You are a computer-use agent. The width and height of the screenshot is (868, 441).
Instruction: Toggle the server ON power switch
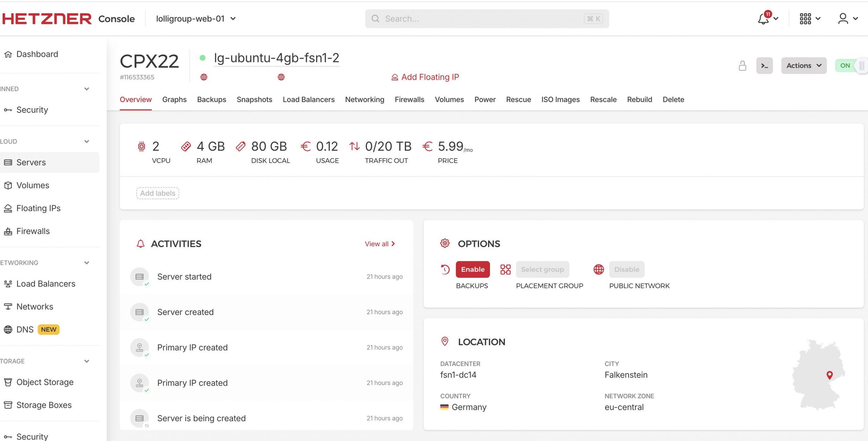pyautogui.click(x=851, y=66)
